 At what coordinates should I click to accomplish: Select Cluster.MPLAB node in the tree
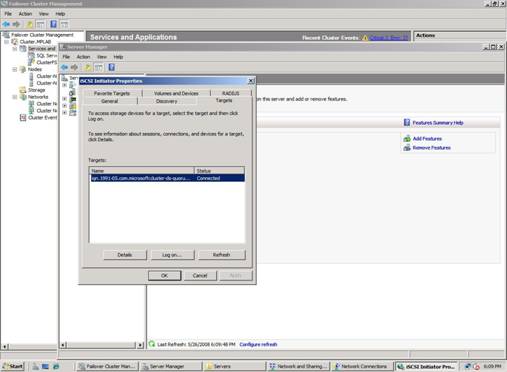tap(35, 42)
